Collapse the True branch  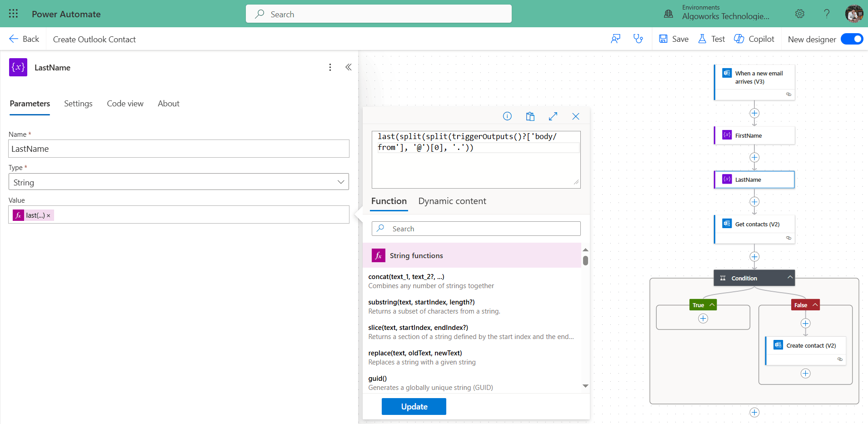tap(712, 304)
